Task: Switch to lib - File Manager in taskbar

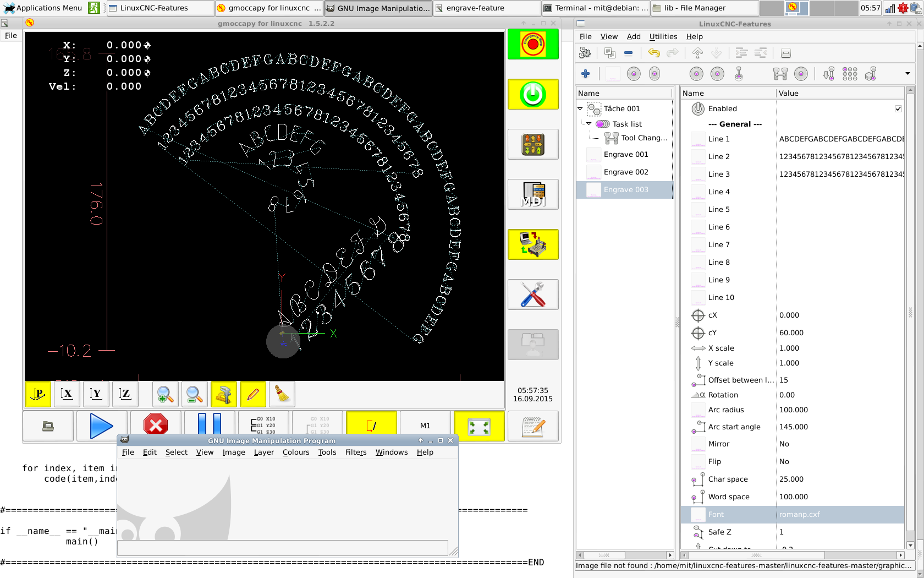Action: 705,8
